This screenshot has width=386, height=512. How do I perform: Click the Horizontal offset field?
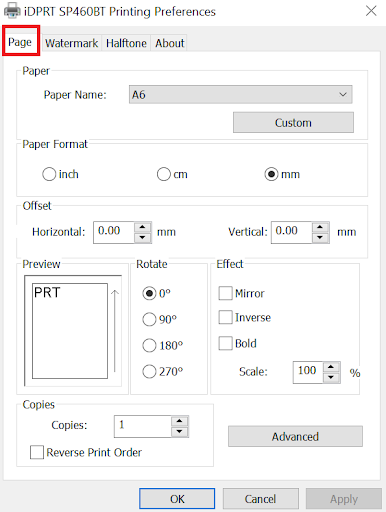click(114, 232)
